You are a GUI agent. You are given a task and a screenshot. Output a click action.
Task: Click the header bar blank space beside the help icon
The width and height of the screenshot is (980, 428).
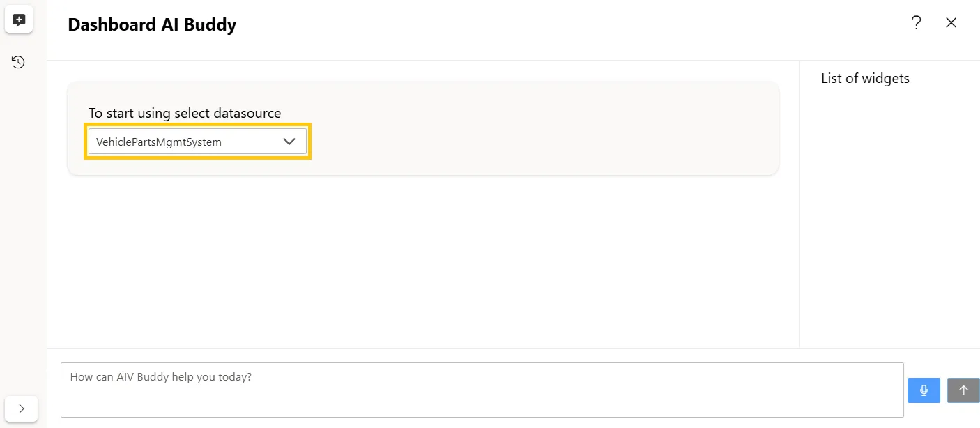point(572,25)
